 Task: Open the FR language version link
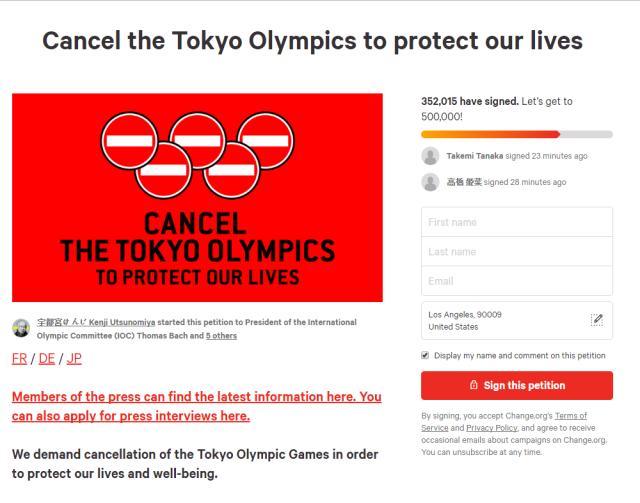point(20,359)
